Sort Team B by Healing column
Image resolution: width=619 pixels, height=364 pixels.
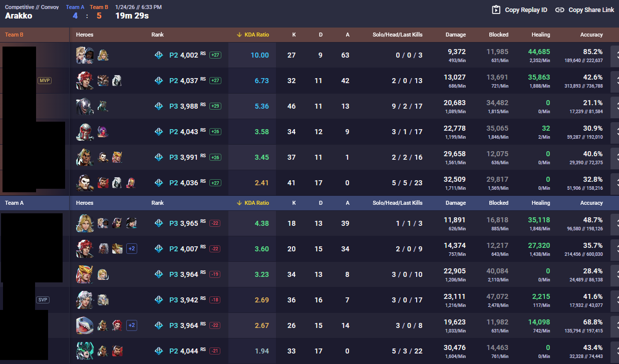pos(541,35)
